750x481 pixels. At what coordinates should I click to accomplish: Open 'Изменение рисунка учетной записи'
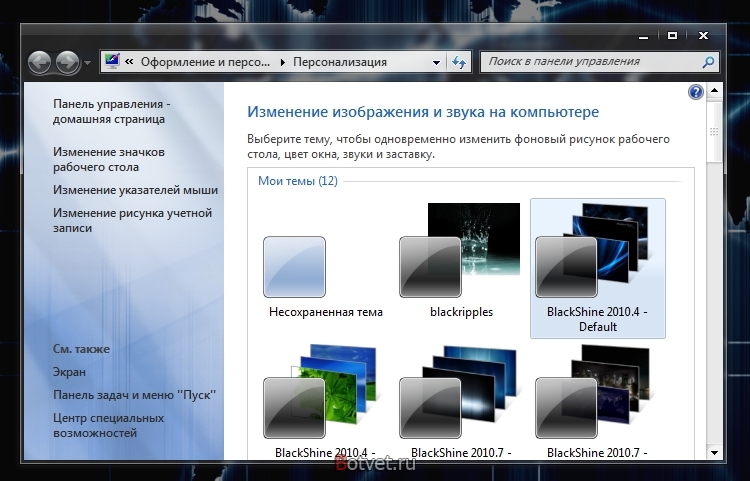pos(132,220)
